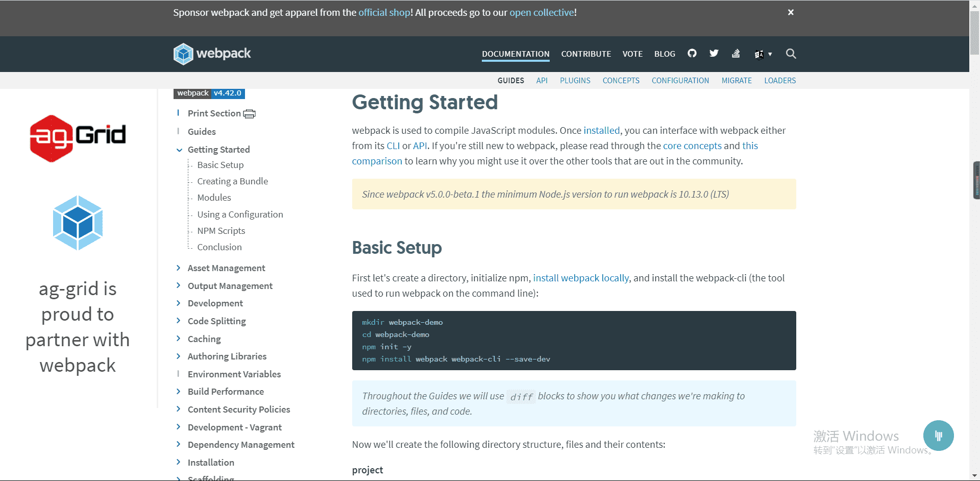Open the CONTRIBUTE menu item

(x=586, y=54)
